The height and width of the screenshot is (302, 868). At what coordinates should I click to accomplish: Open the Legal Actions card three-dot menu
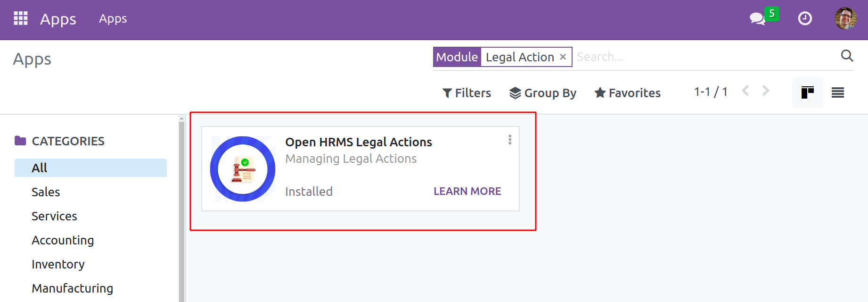(x=510, y=140)
